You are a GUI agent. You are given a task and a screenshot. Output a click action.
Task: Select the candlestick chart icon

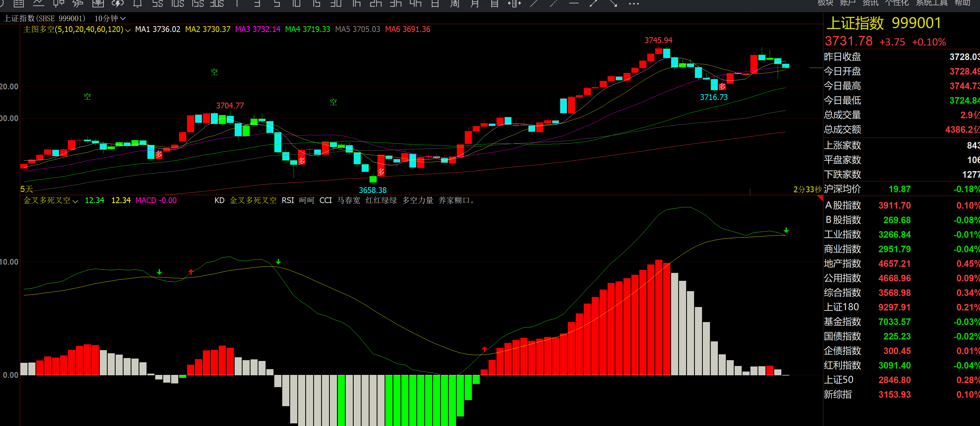[x=58, y=3]
